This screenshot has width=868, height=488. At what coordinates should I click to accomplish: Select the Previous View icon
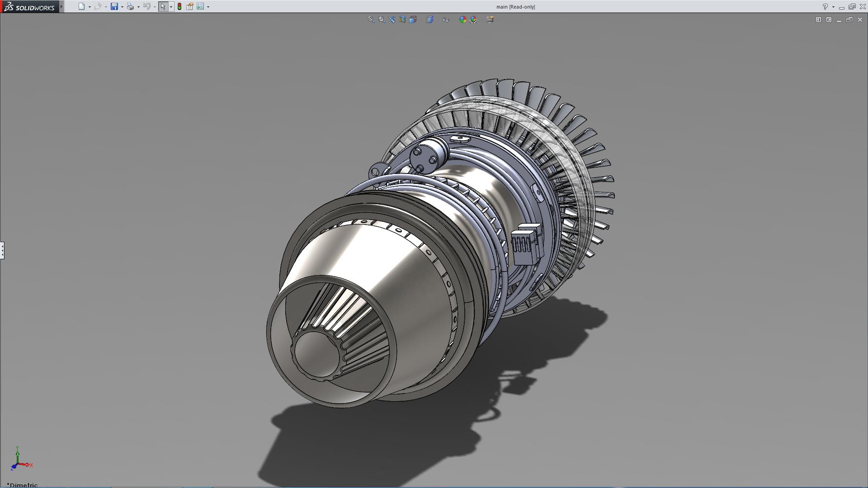pyautogui.click(x=392, y=19)
